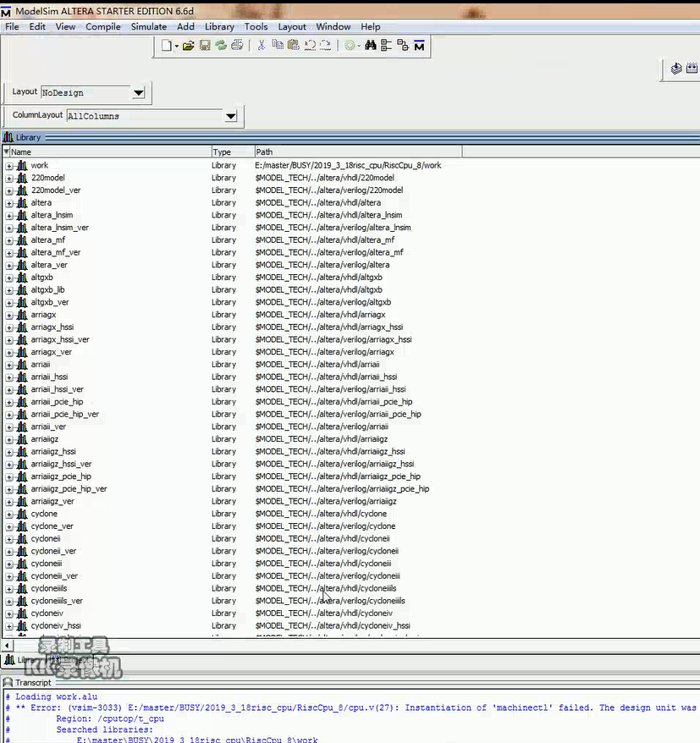The width and height of the screenshot is (700, 743).
Task: Click the Undo arrow icon
Action: [310, 46]
